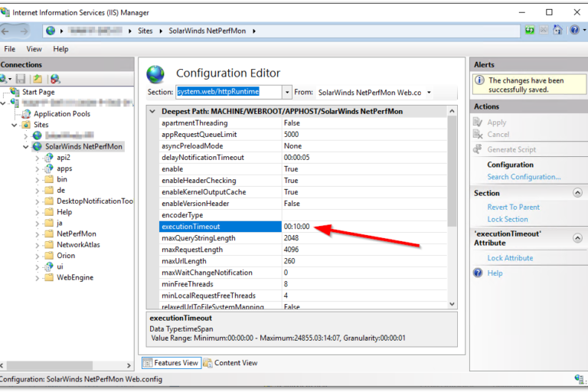This screenshot has width=588, height=392.
Task: Click the green Refresh page icon
Action: click(x=530, y=30)
